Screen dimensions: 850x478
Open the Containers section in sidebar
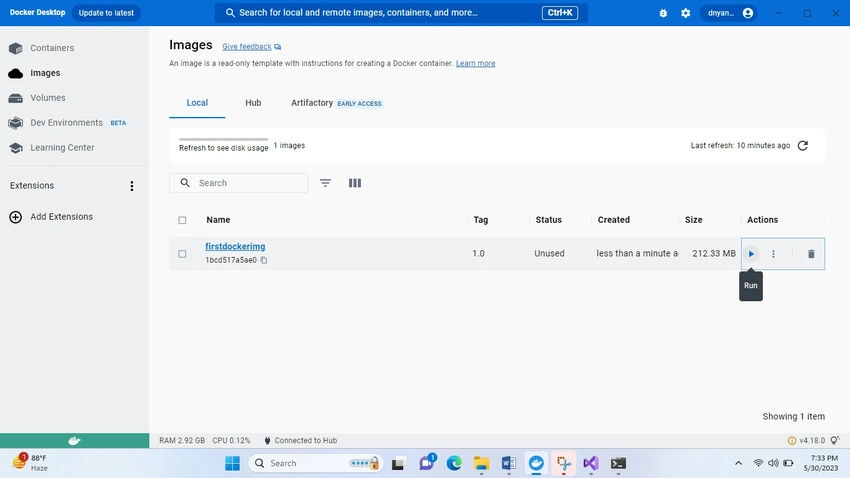coord(42,48)
